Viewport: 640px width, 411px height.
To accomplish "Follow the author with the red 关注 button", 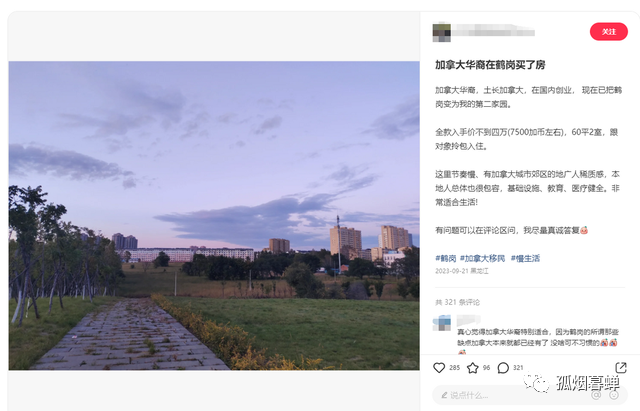I will point(609,31).
